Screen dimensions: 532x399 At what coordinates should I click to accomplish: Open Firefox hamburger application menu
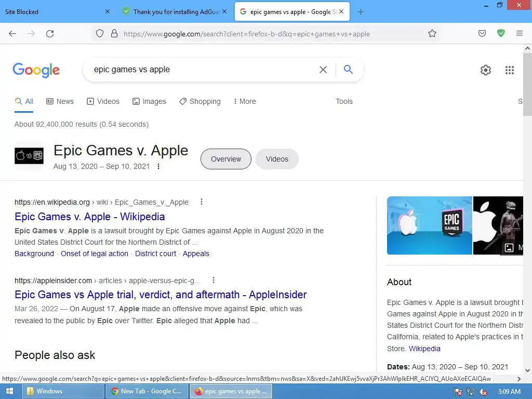point(519,33)
